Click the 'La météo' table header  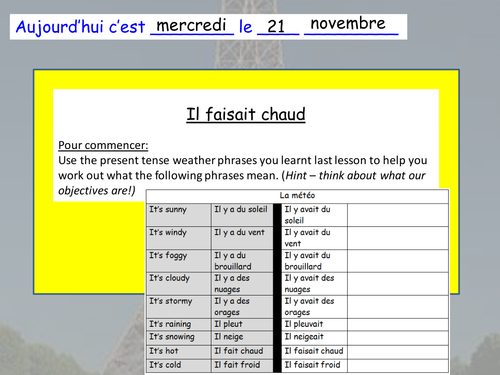pos(297,196)
